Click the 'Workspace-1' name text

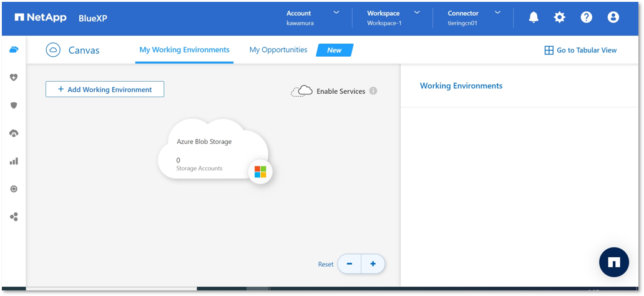(384, 24)
